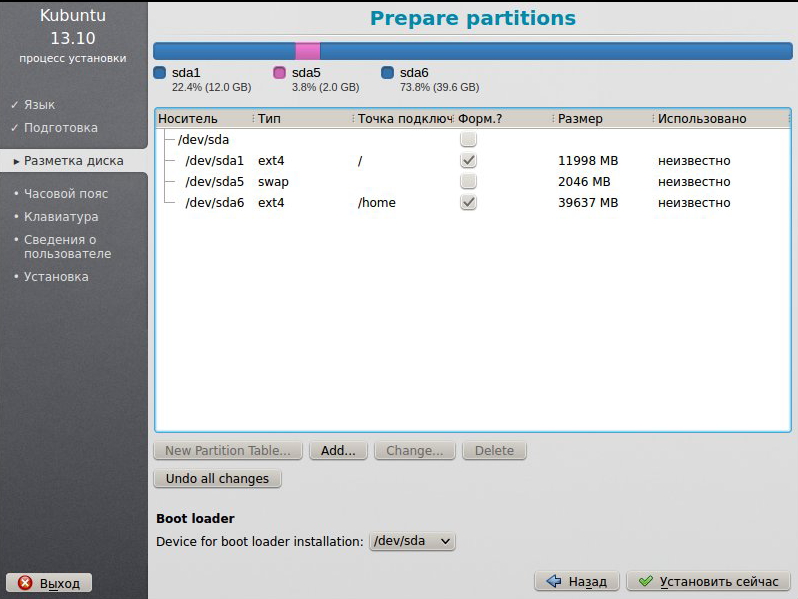Sort by Тип column header
The height and width of the screenshot is (599, 798).
click(x=304, y=119)
